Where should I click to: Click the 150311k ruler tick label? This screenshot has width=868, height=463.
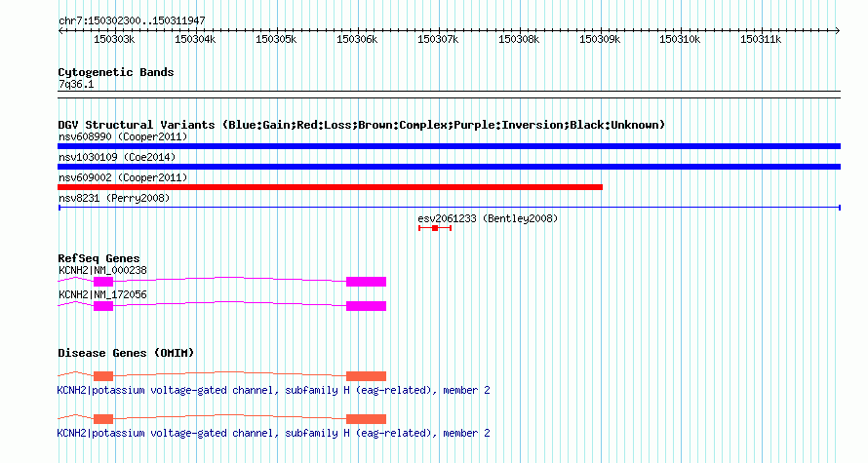pos(761,39)
